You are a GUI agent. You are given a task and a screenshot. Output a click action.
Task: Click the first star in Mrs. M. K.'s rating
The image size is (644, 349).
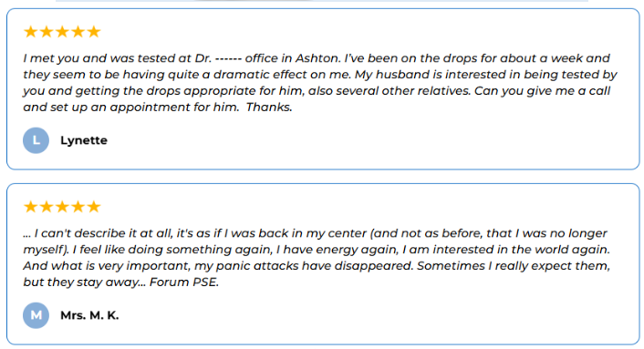coord(31,207)
